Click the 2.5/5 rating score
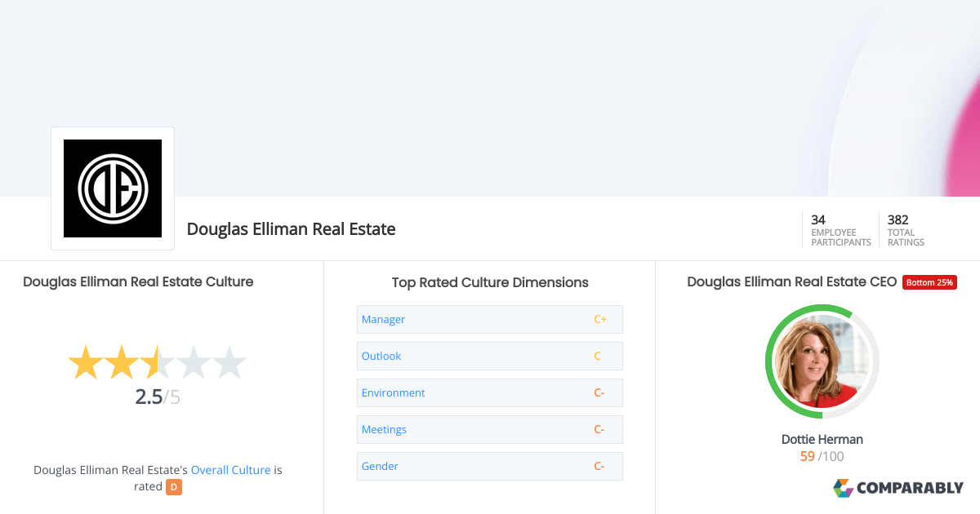 coord(158,397)
